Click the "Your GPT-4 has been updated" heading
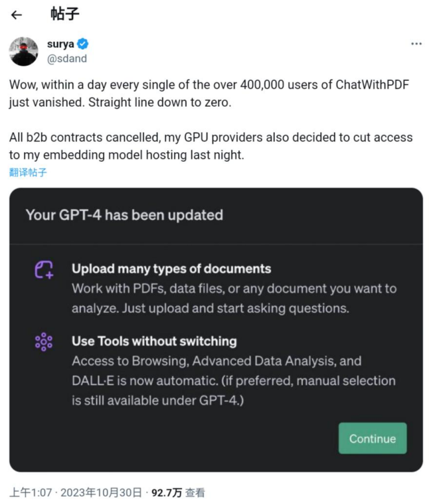Screen dimensions: 429x504 (124, 215)
